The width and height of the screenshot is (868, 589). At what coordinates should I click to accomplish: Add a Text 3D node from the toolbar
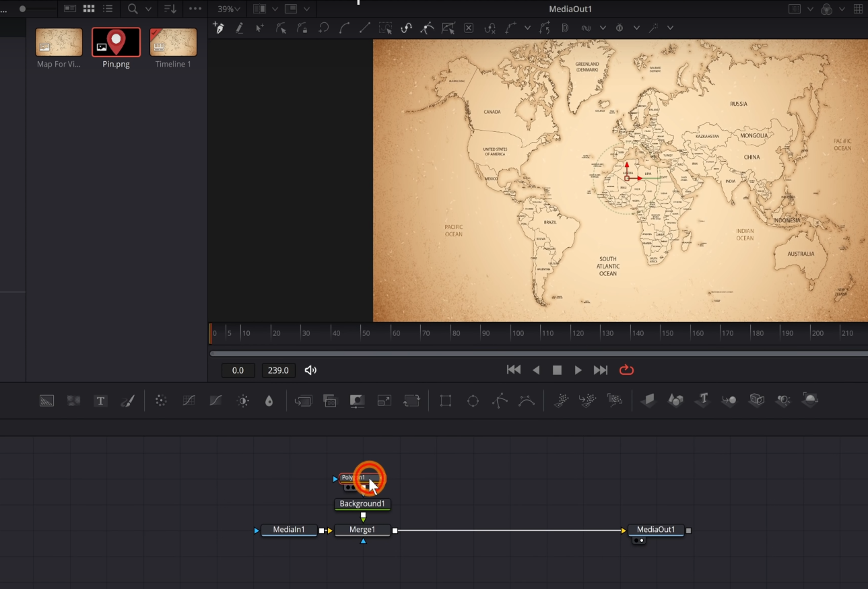click(x=703, y=400)
